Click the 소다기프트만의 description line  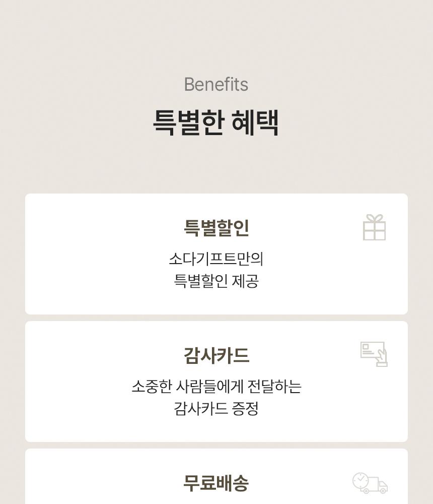click(x=216, y=259)
